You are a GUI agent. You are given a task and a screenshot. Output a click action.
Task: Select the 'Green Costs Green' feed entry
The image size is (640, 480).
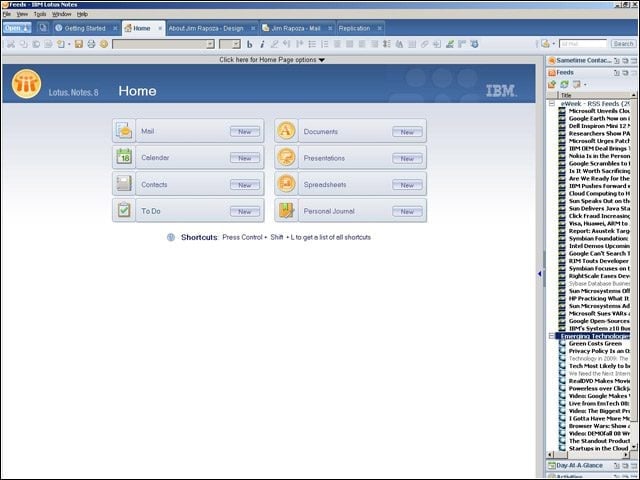click(595, 343)
